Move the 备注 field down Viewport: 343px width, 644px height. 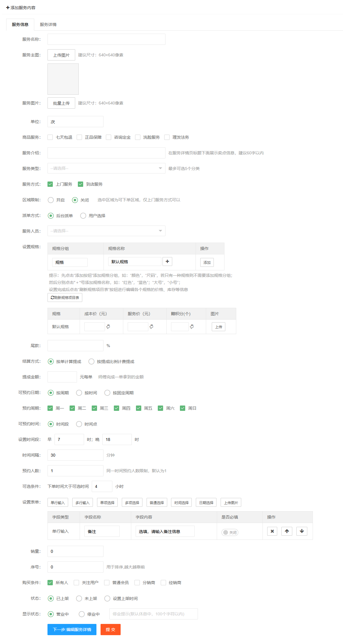coord(302,531)
